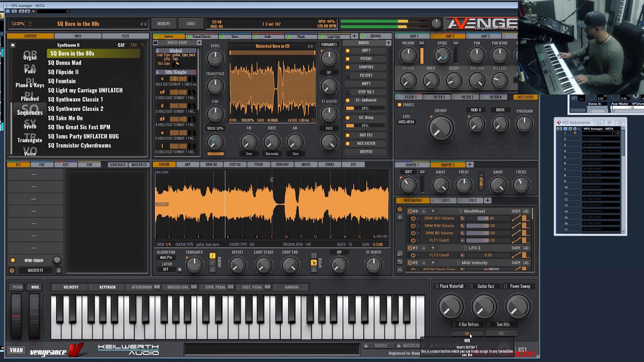The image size is (644, 362).
Task: Go to next waveform preset arrow
Action: [x=313, y=47]
